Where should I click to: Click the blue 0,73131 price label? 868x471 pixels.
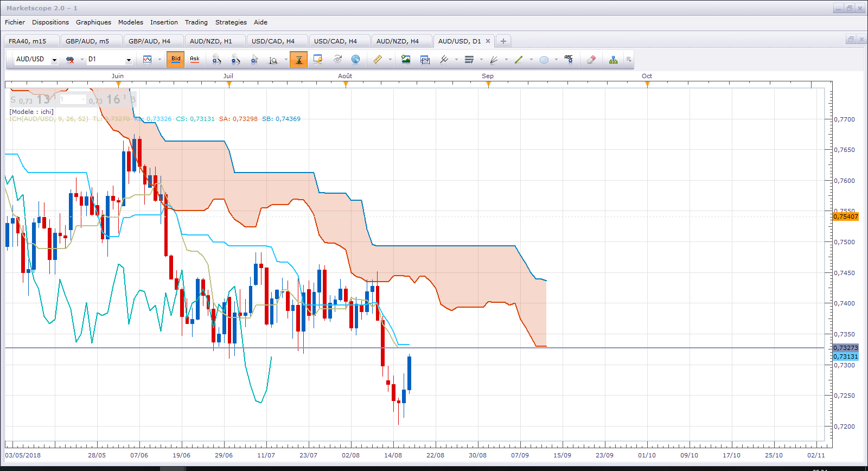(x=846, y=357)
